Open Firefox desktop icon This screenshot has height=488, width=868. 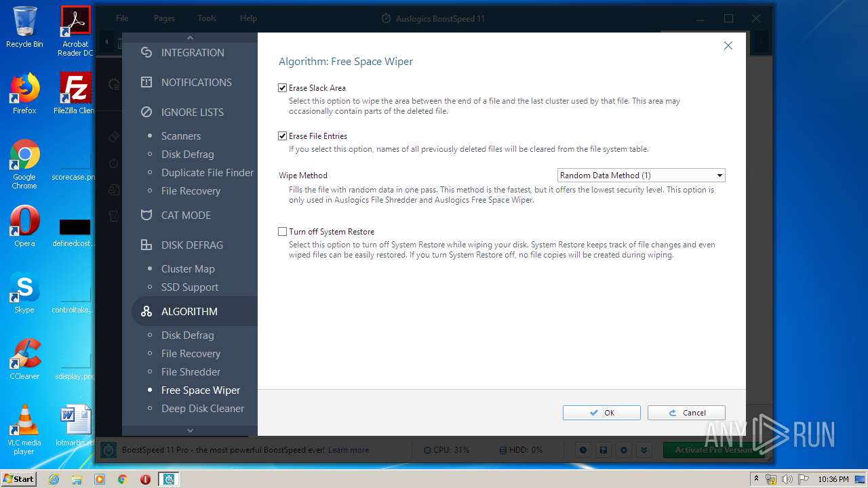tap(24, 93)
